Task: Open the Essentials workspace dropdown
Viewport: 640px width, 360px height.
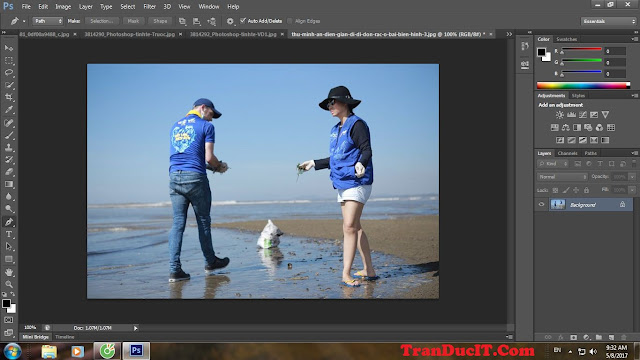Action: (609, 21)
